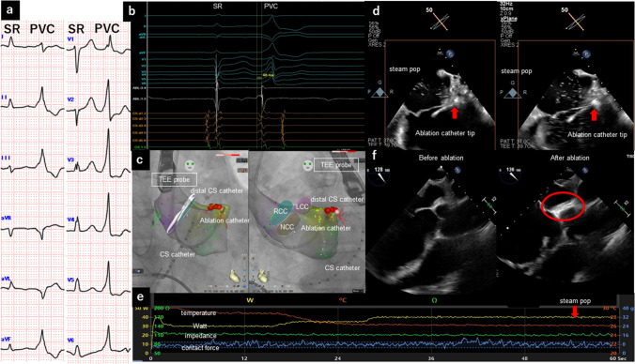Click the right TEE probe label box
This screenshot has width=635, height=364.
click(336, 165)
